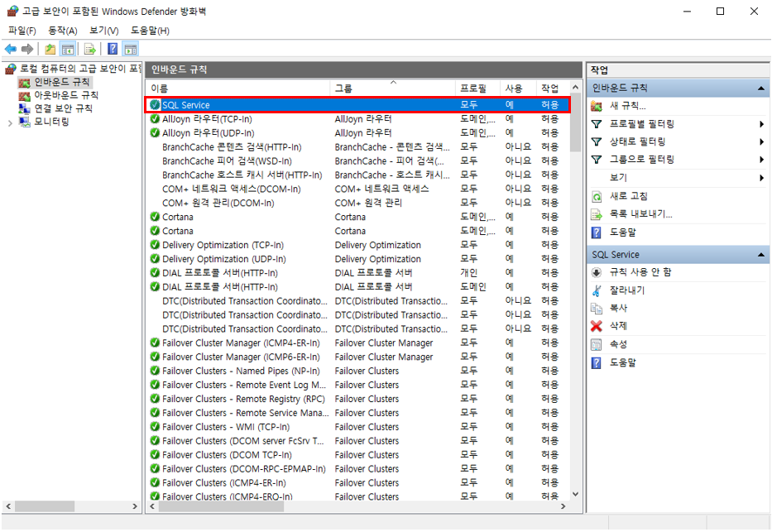Open the 프로필별 필터링 submenu arrow
The height and width of the screenshot is (532, 772).
(762, 124)
